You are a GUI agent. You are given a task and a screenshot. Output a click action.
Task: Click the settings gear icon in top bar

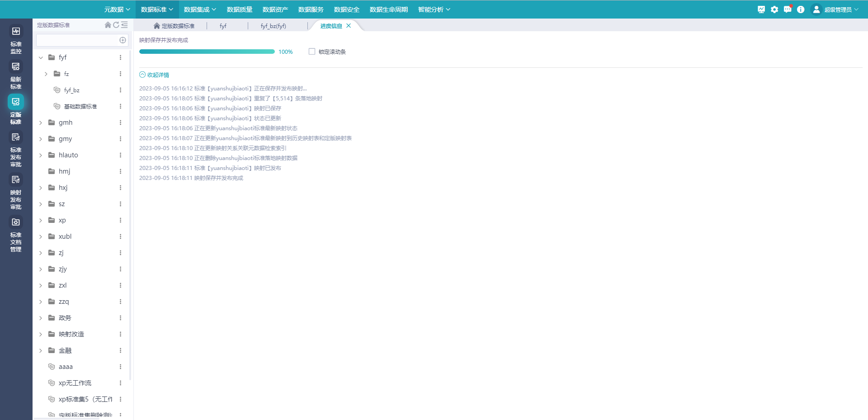(x=774, y=9)
